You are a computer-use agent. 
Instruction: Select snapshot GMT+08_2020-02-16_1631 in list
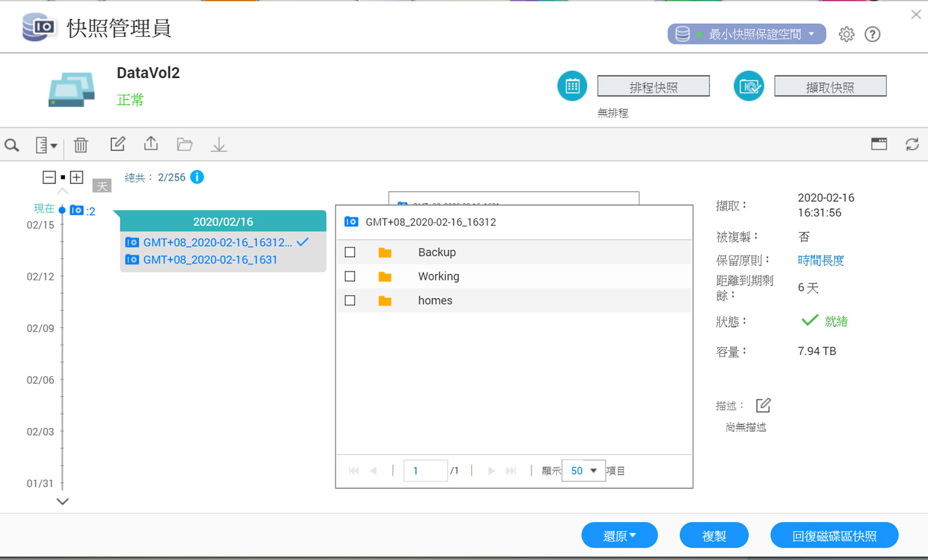point(210,260)
